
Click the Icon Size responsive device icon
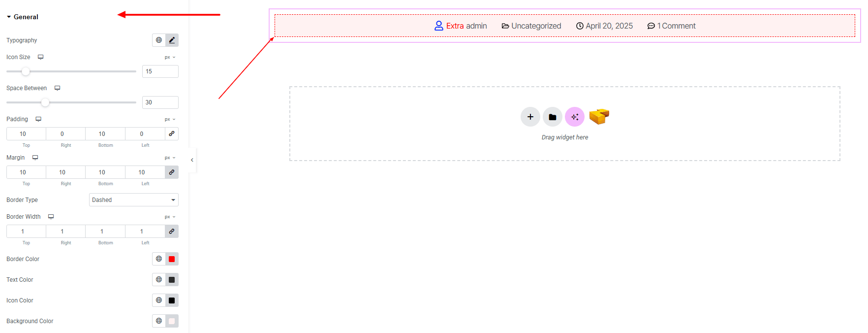point(41,57)
